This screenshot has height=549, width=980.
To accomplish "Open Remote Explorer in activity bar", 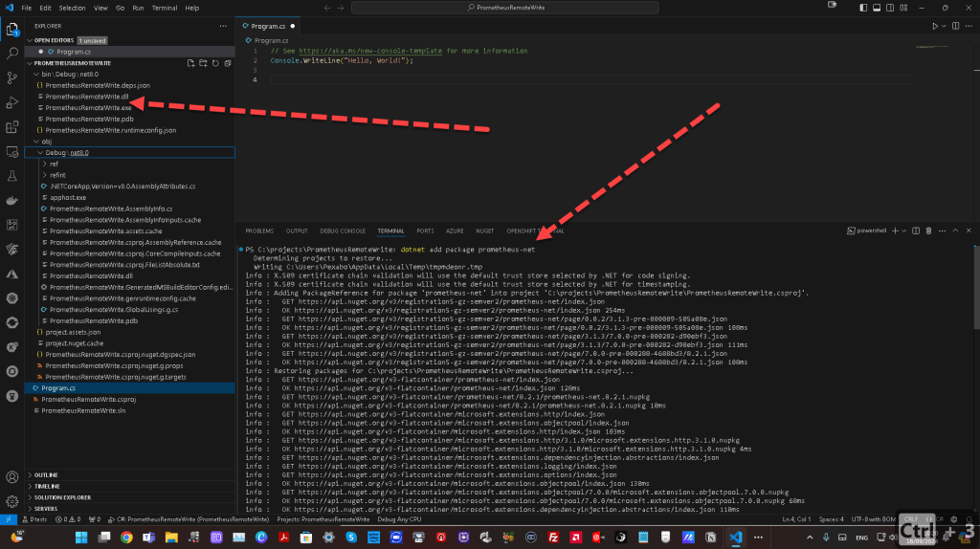I will point(11,152).
